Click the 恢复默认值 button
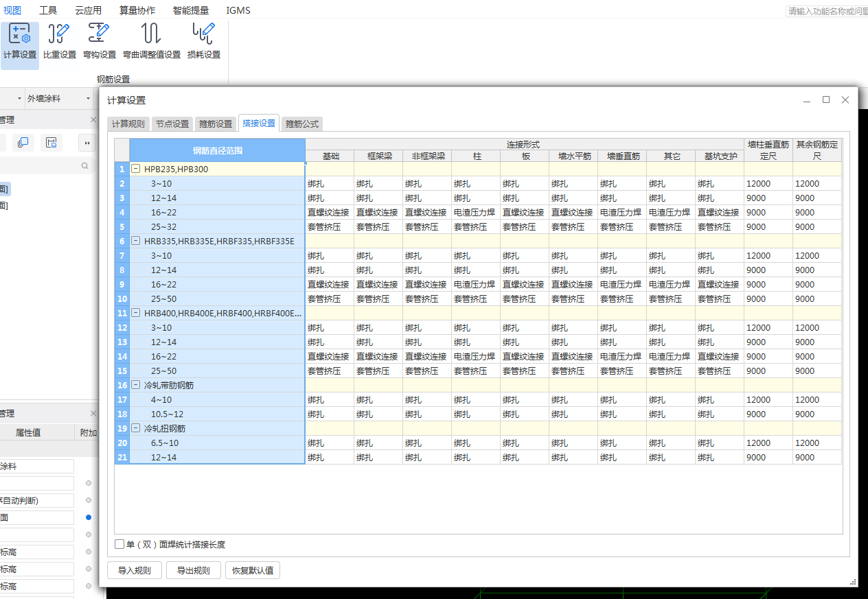Screen dimensions: 868x599 (x=253, y=570)
